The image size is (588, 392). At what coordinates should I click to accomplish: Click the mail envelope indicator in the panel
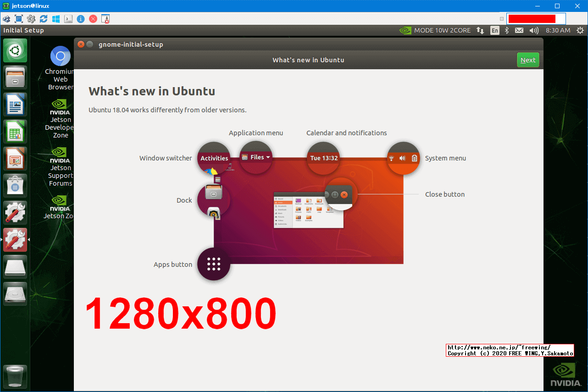(x=519, y=30)
